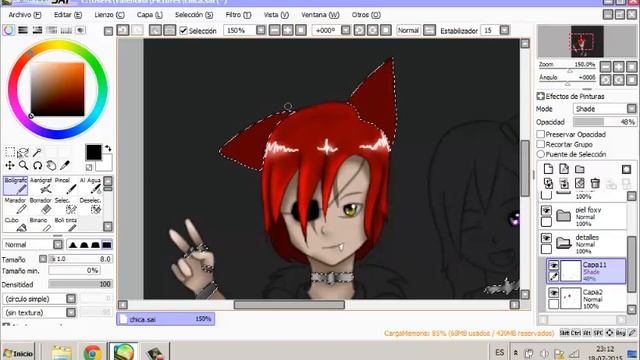Choose the Borrador eraser tool
The width and height of the screenshot is (640, 360).
point(41,206)
